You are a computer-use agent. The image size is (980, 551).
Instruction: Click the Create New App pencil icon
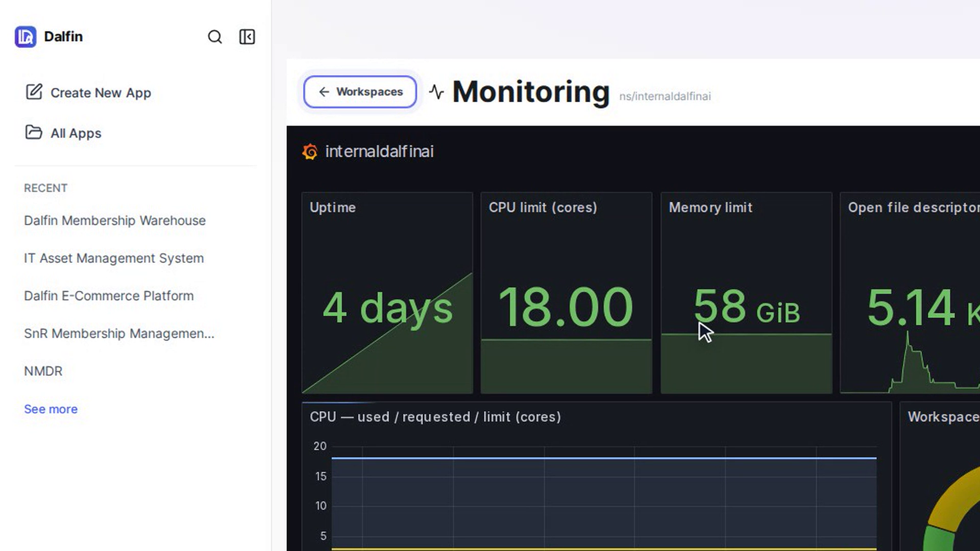point(34,92)
